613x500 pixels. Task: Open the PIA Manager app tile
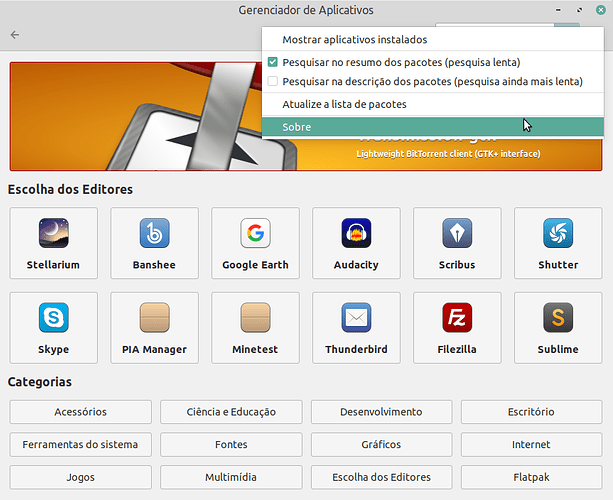pyautogui.click(x=154, y=328)
